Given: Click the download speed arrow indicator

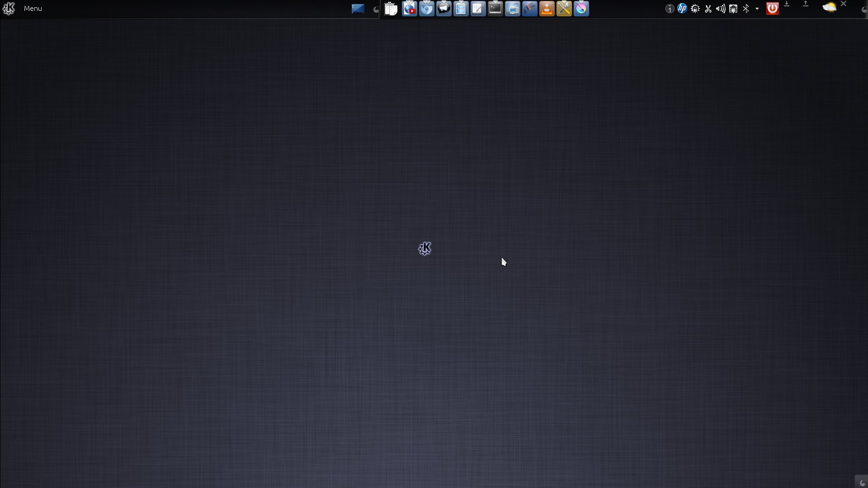Looking at the screenshot, I should click(x=787, y=4).
